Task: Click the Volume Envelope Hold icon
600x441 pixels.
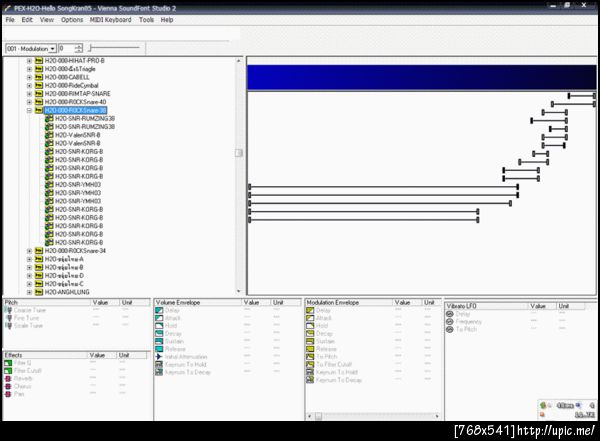Action: coord(159,325)
